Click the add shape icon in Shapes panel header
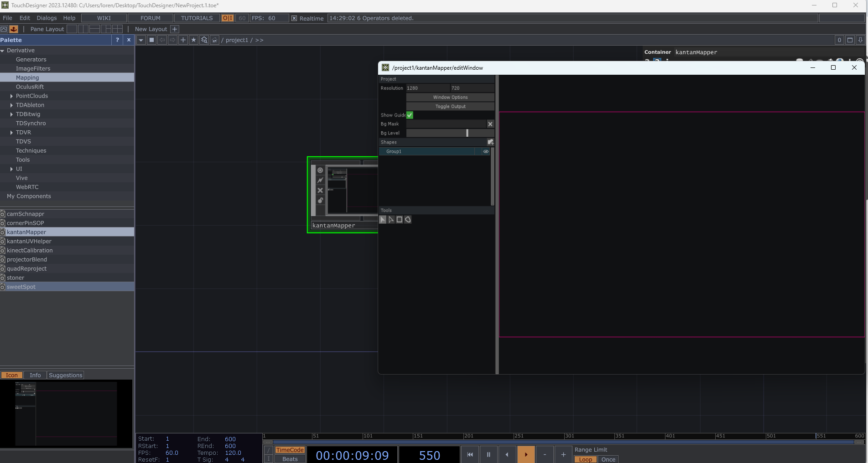 pos(490,142)
